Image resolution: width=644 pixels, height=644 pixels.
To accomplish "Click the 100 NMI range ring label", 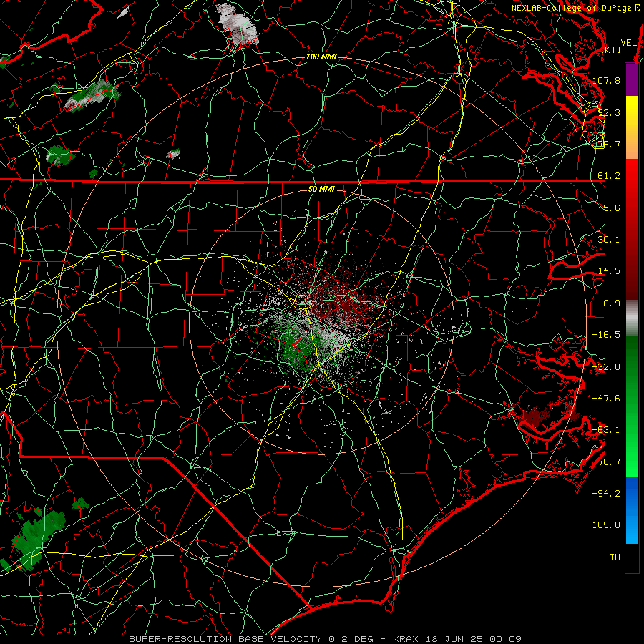I will 321,57.
